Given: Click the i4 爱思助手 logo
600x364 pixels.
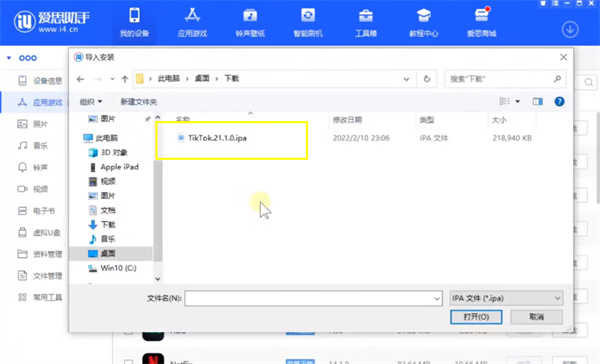Looking at the screenshot, I should 52,21.
